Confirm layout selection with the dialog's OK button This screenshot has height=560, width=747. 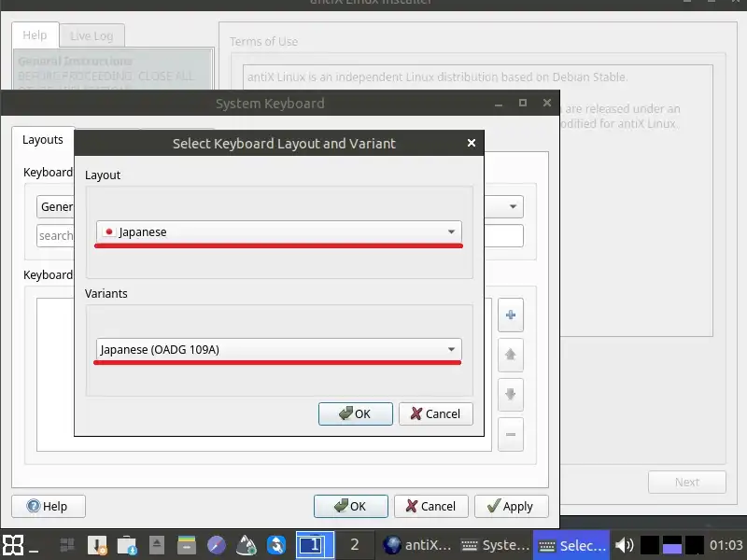point(355,413)
